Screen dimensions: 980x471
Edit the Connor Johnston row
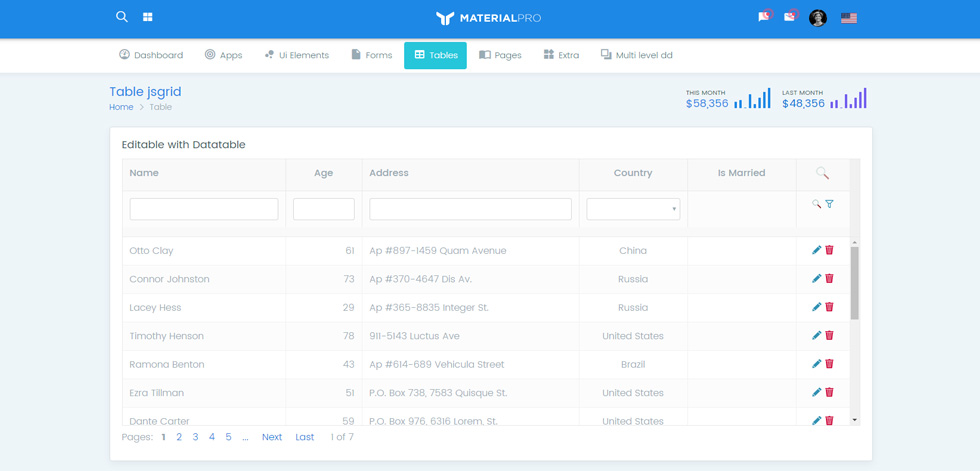(816, 279)
